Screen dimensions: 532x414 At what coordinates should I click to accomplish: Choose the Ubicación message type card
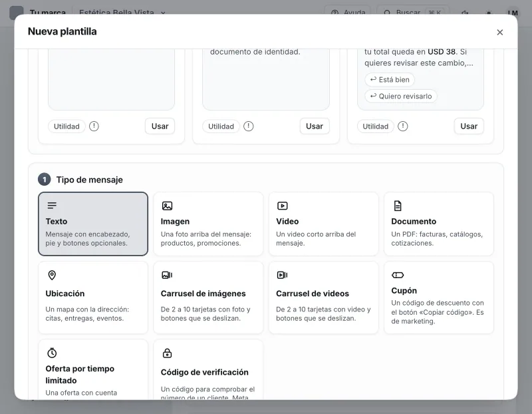93,298
